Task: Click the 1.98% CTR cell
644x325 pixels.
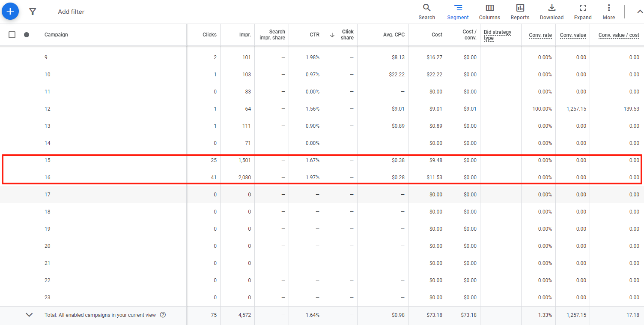Action: coord(313,57)
